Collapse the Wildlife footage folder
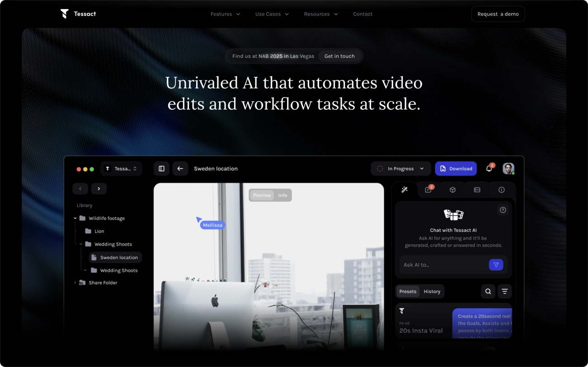 coord(75,218)
